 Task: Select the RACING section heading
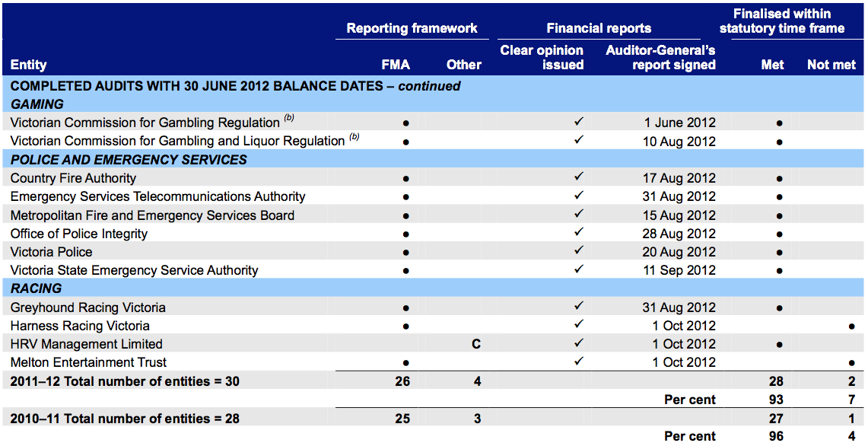click(x=36, y=288)
